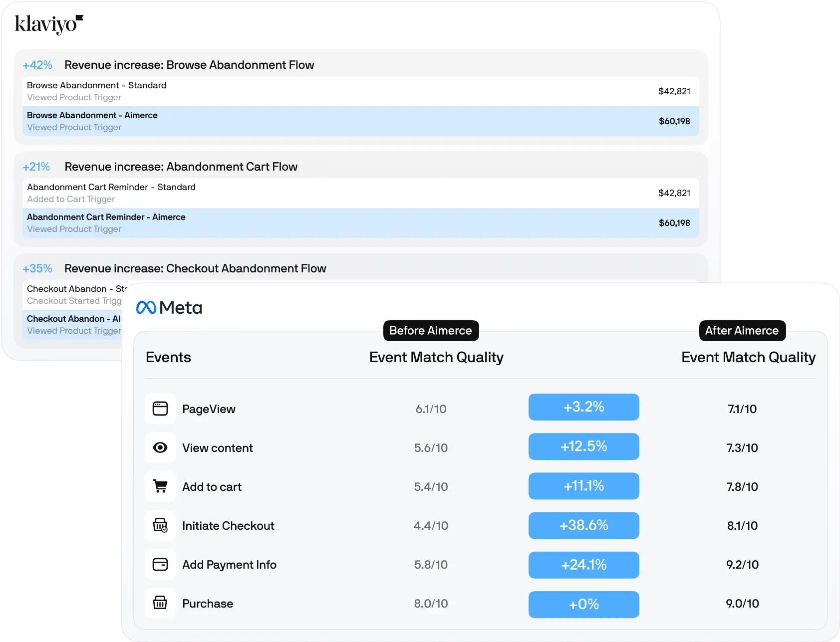
Task: Click the 5.8/10 Add Payment Info before score
Action: point(431,565)
